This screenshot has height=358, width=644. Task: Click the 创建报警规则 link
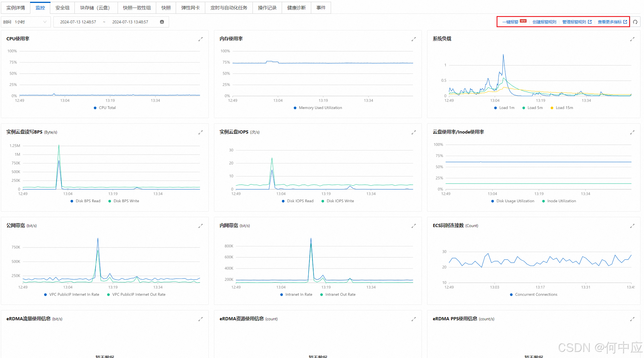point(544,22)
